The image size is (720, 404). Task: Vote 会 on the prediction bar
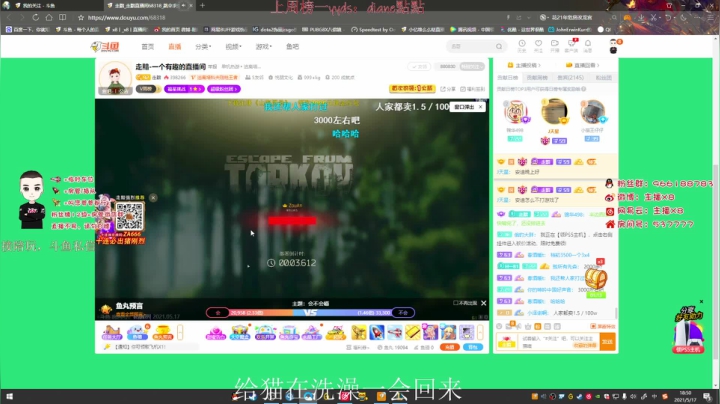(x=218, y=313)
